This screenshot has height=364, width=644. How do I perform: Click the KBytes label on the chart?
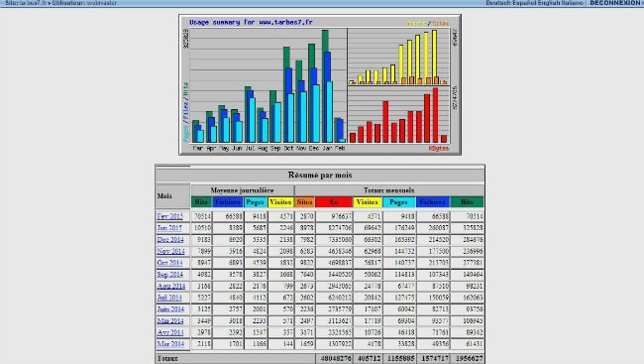pos(438,149)
